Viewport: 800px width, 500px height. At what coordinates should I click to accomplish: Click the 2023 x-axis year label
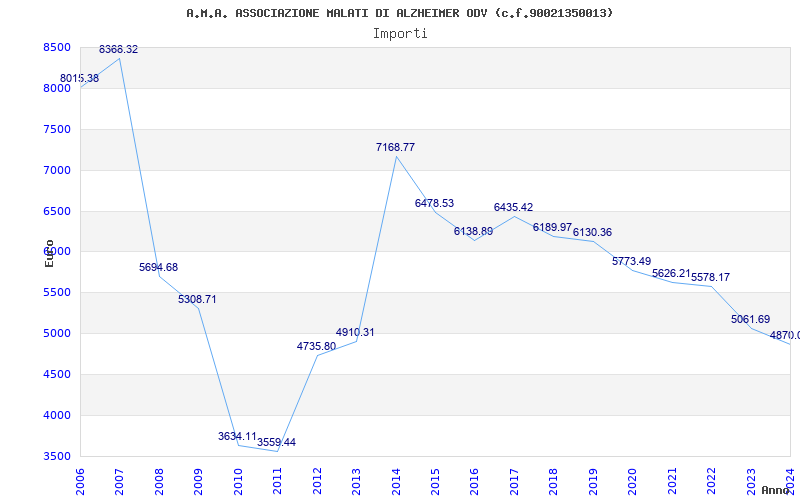[x=751, y=481]
